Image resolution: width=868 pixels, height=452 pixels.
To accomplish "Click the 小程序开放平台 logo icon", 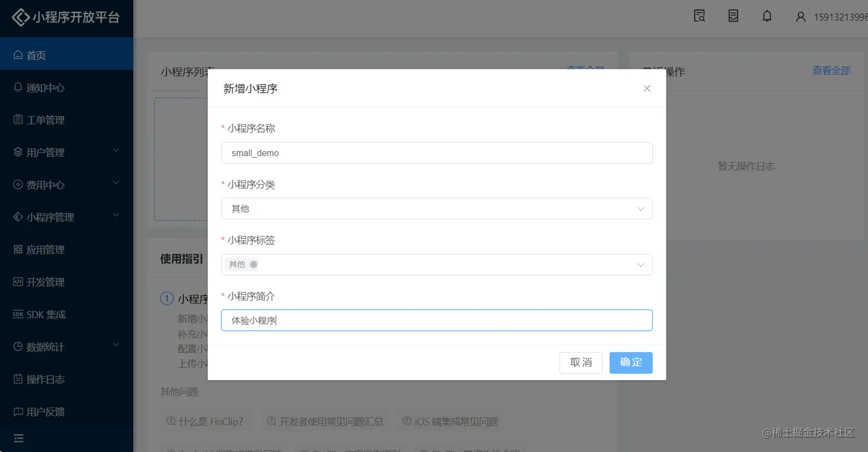I will [21, 17].
